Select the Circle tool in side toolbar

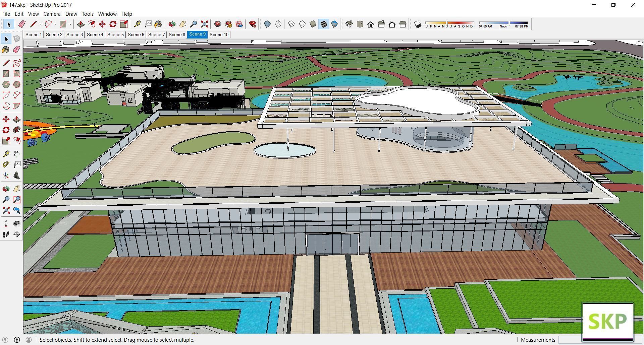tap(6, 84)
